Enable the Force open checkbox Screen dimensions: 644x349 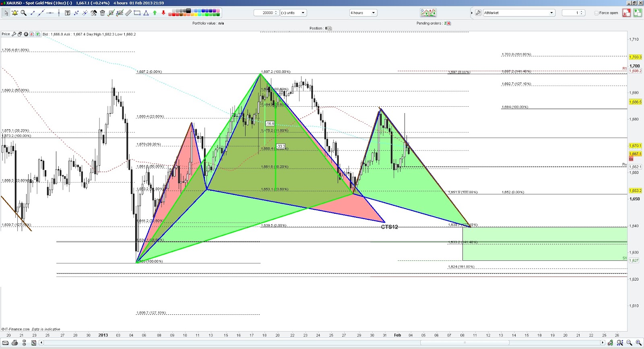pyautogui.click(x=597, y=13)
